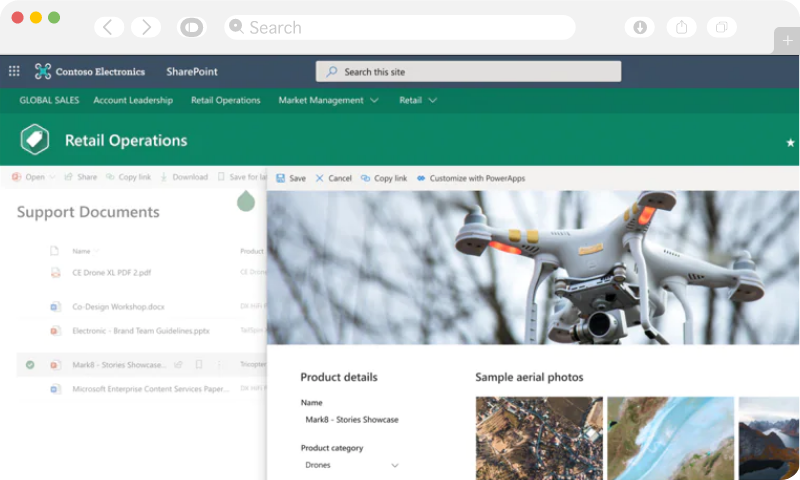Open the first sample aerial photo

(539, 438)
